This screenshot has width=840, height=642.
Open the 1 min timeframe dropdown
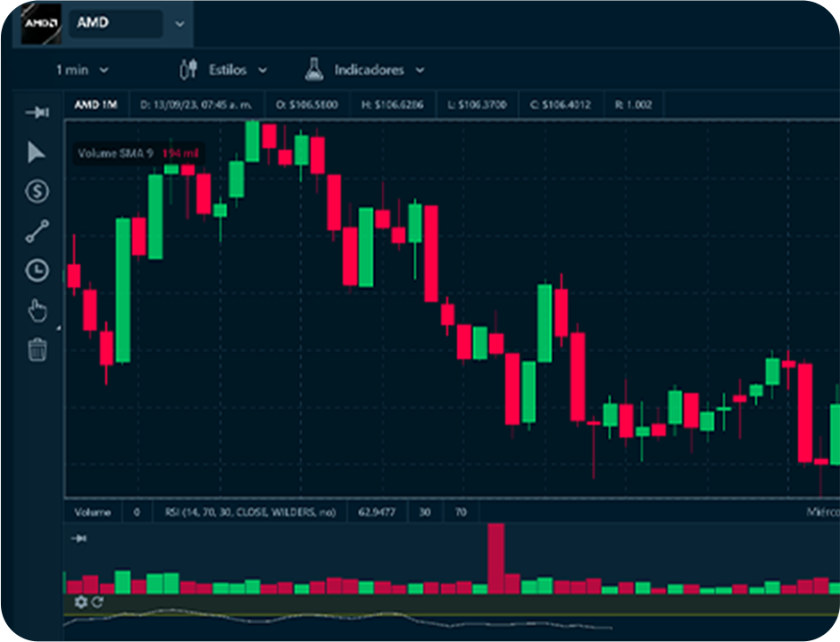[x=81, y=70]
